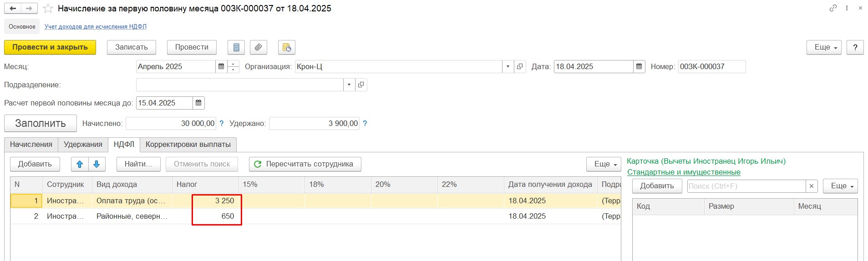Open the Организация Крон-Ц form icon
Screen dimensions: 868x261
click(520, 66)
